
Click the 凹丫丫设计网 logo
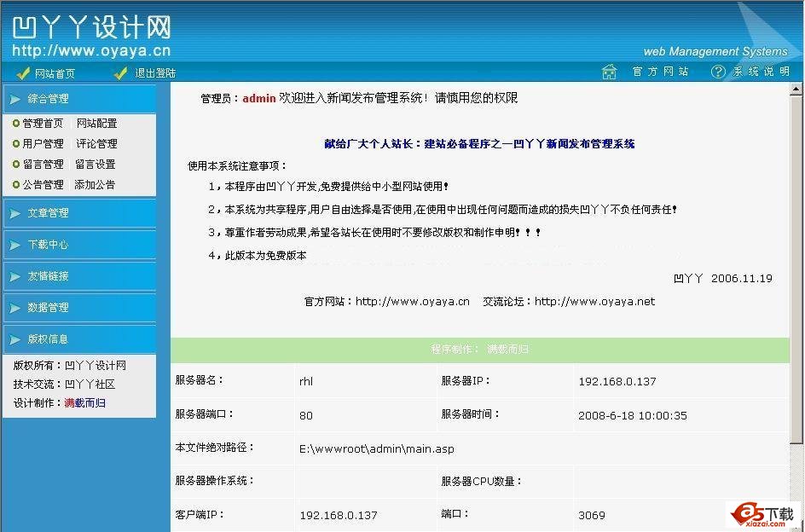(91, 27)
